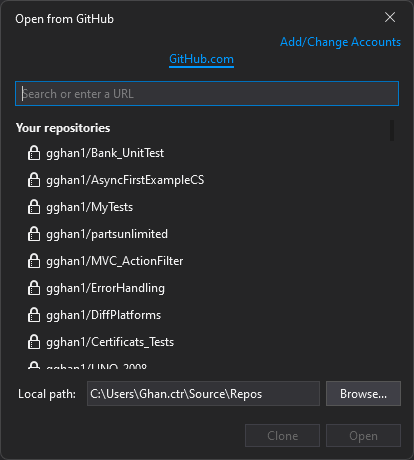The height and width of the screenshot is (460, 414).
Task: Select the gghan1/MVC_ActionFilter repository
Action: coord(114,261)
